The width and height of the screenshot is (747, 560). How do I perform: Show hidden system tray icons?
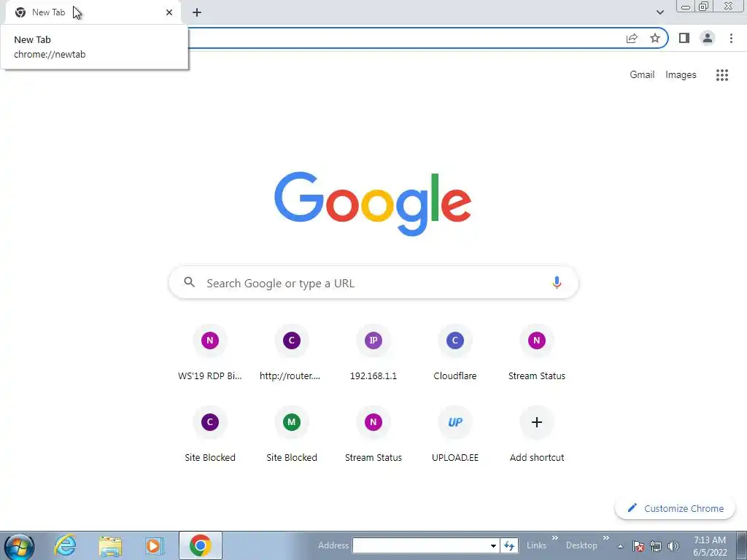[x=620, y=546]
